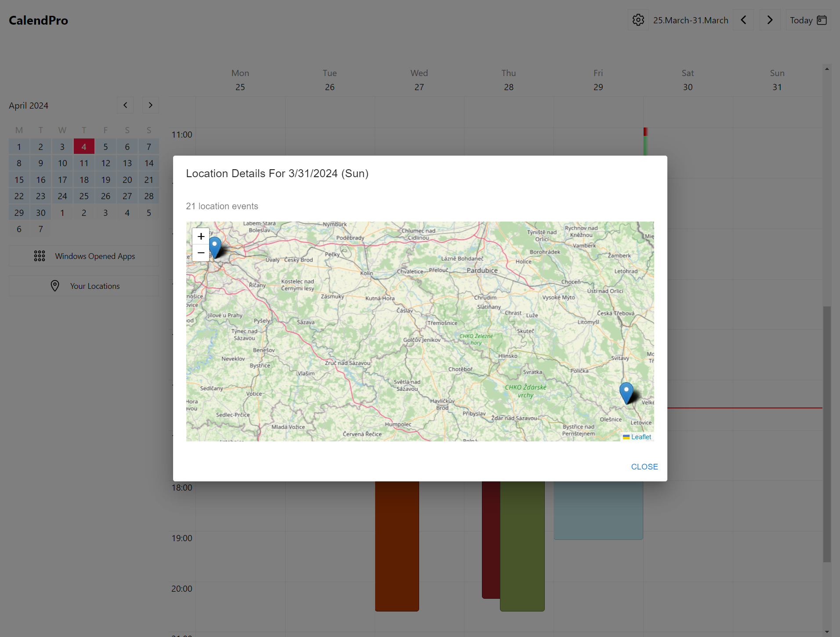Viewport: 840px width, 637px height.
Task: Open Windows Opened Apps
Action: 84,256
